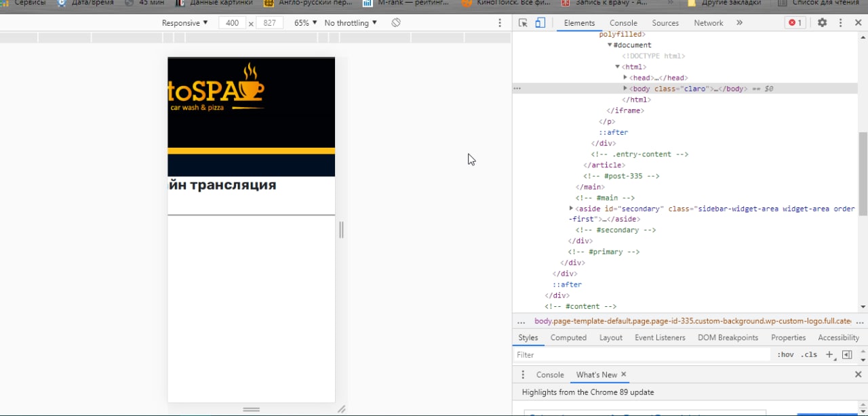Open the Accessibility pane tab
Viewport: 868px width, 416px height.
[x=838, y=337]
